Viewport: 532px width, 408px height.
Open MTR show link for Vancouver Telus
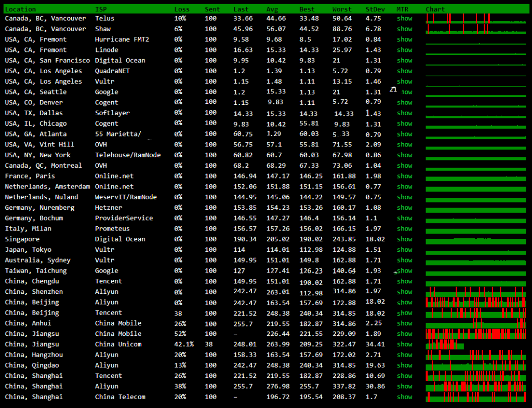(404, 19)
